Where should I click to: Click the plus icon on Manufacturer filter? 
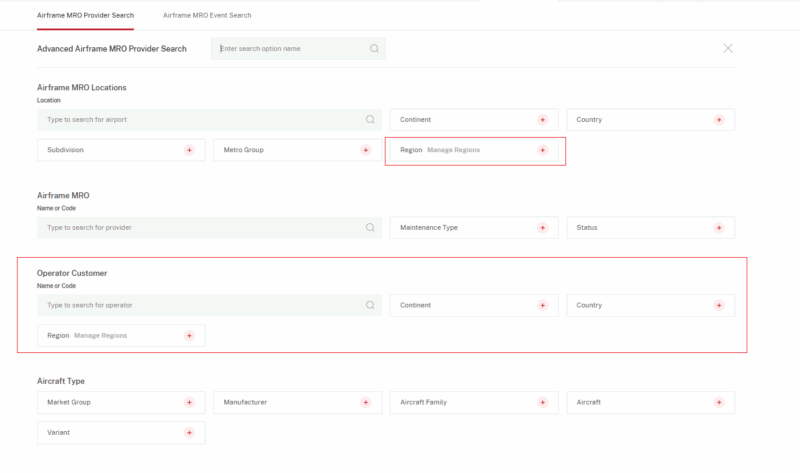(x=365, y=402)
